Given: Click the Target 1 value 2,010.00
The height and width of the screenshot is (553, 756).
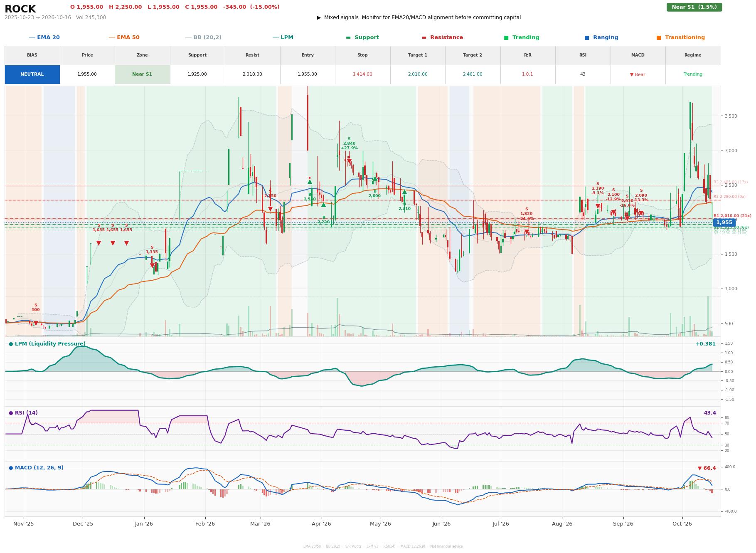Looking at the screenshot, I should coord(417,74).
